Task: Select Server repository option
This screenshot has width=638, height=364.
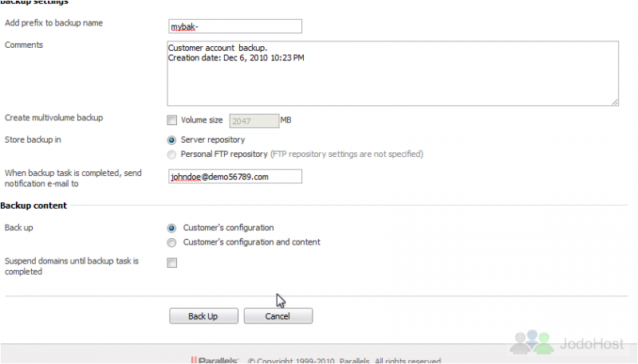Action: tap(171, 140)
